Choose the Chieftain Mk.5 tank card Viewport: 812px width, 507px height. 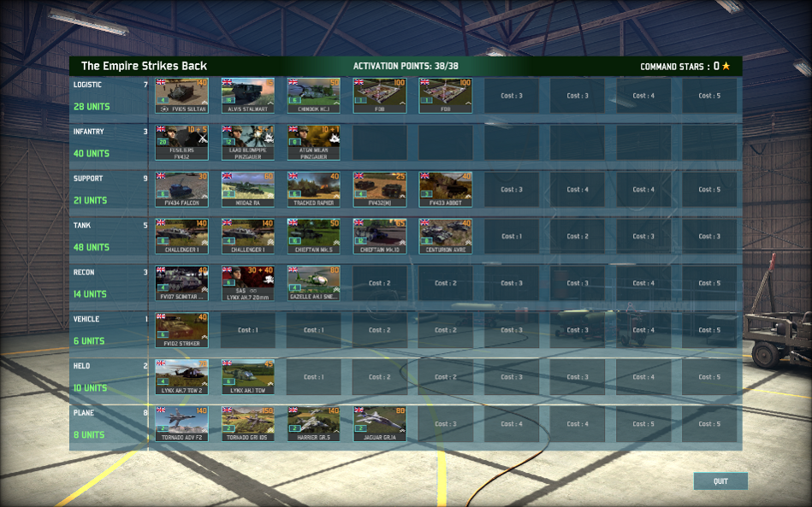(x=314, y=237)
